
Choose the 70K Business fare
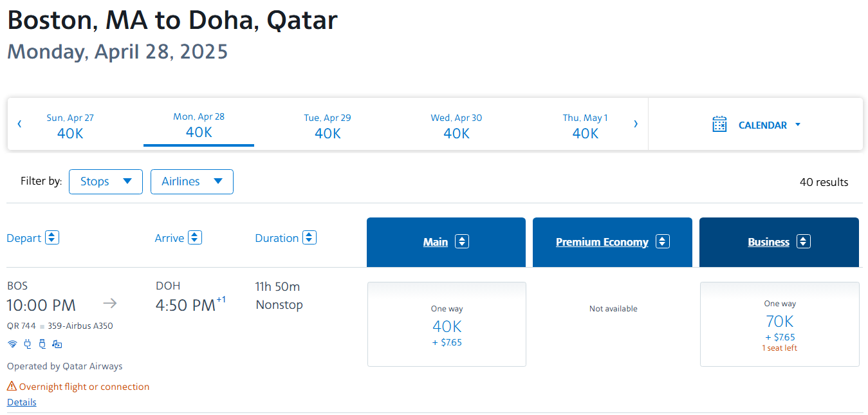pos(779,325)
